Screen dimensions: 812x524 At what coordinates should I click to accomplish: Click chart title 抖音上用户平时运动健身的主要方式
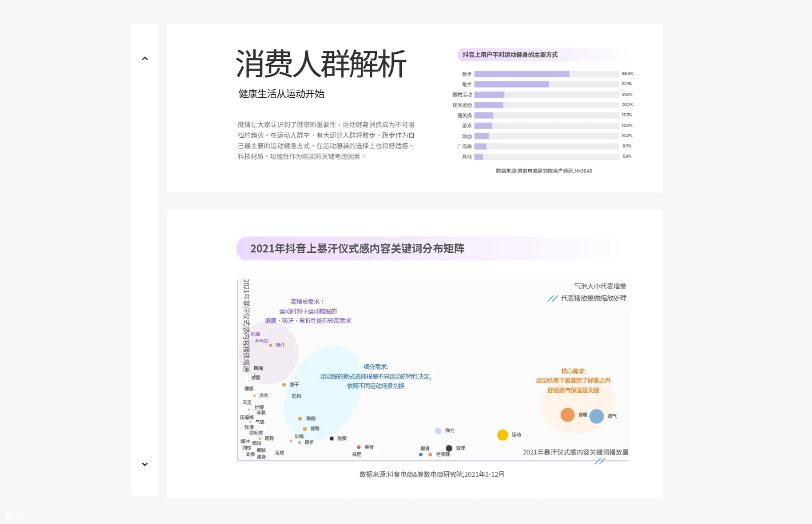pos(510,55)
